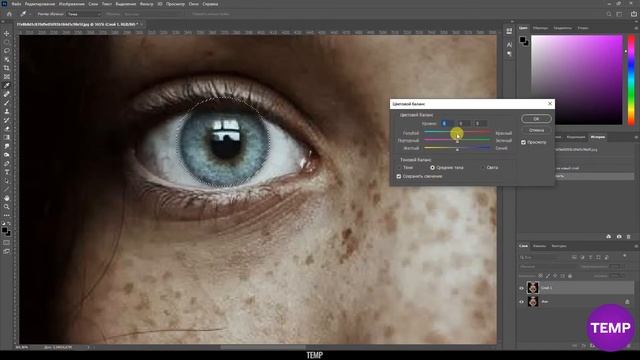640x360 pixels.
Task: Open the Color panel options menu
Action: click(636, 28)
